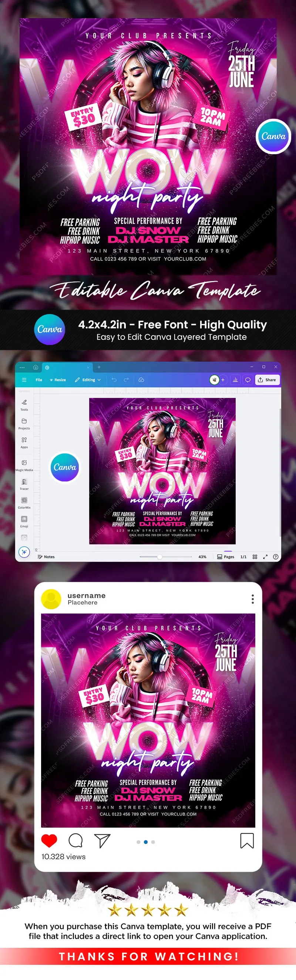The height and width of the screenshot is (980, 296).
Task: Open comments with the speech bubble icon
Action: click(x=248, y=380)
